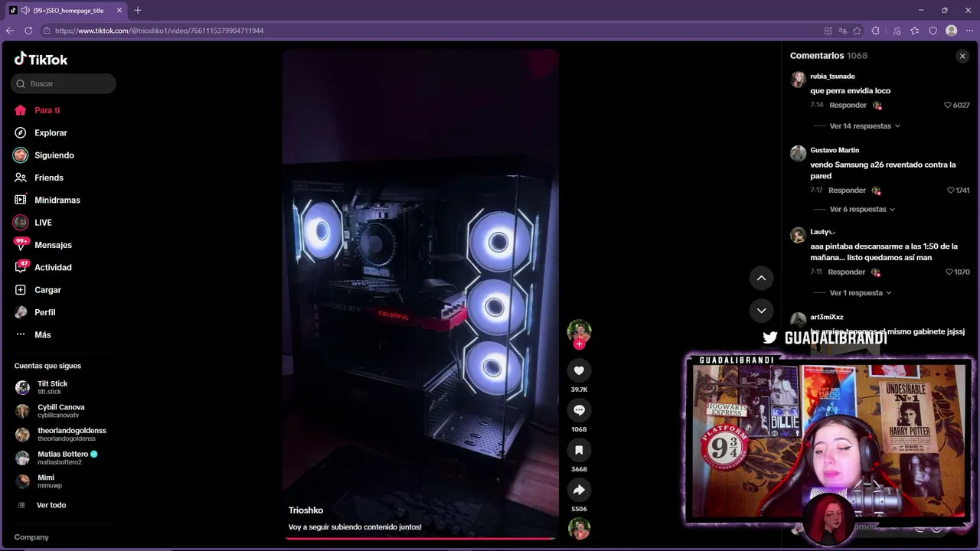The width and height of the screenshot is (980, 551).
Task: Expand followed accounts with 'Ver todo'
Action: pyautogui.click(x=51, y=505)
